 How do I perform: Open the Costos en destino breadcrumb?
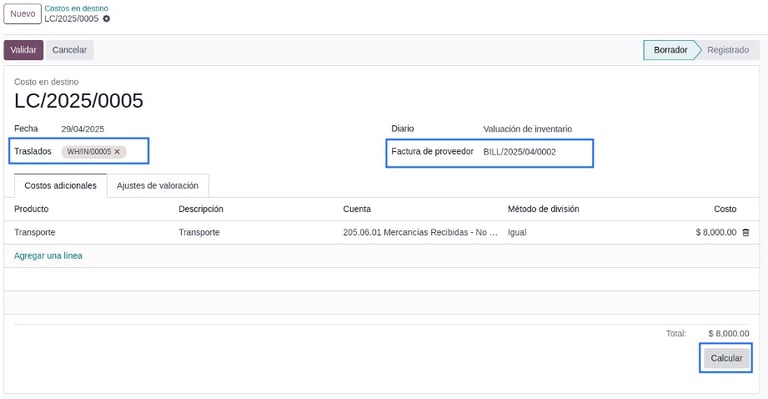[76, 8]
